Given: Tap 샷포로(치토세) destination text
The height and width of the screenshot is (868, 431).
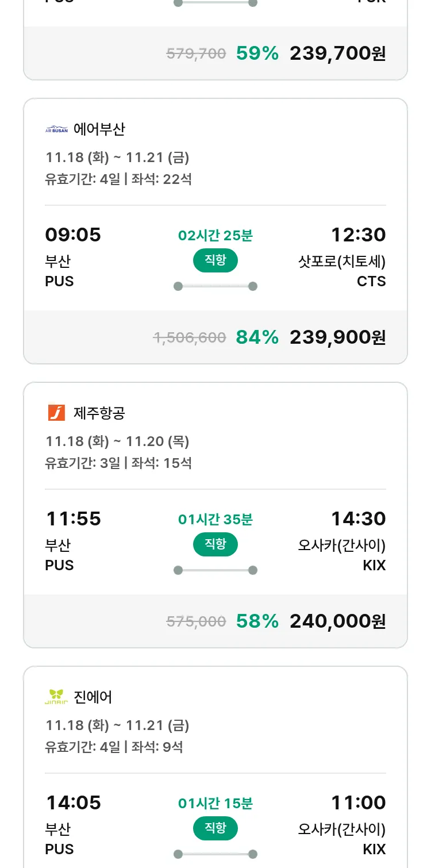Looking at the screenshot, I should pyautogui.click(x=342, y=262).
